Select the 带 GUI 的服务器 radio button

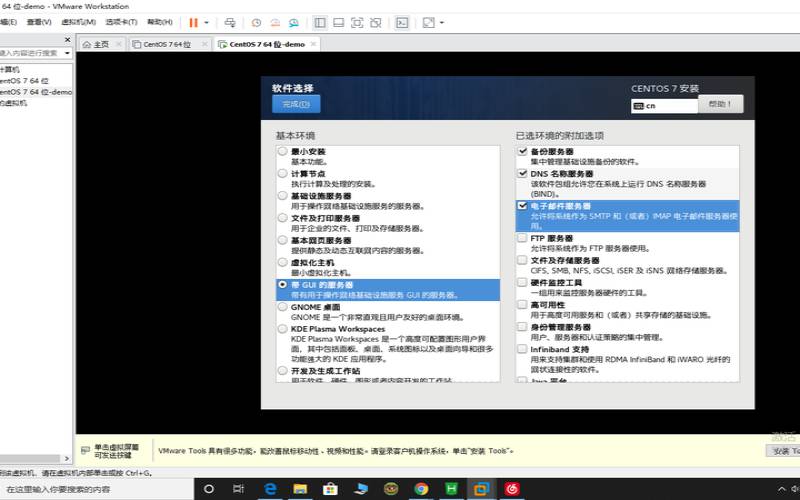coord(283,284)
